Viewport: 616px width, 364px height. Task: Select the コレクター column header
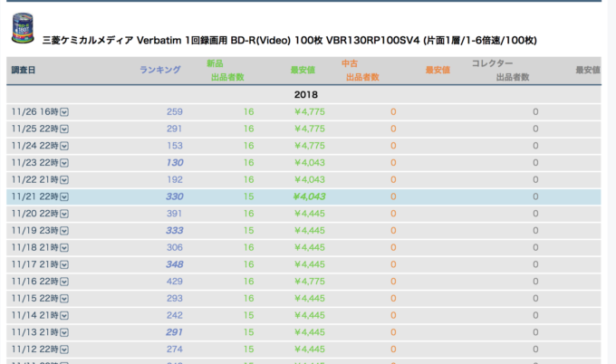[x=492, y=63]
